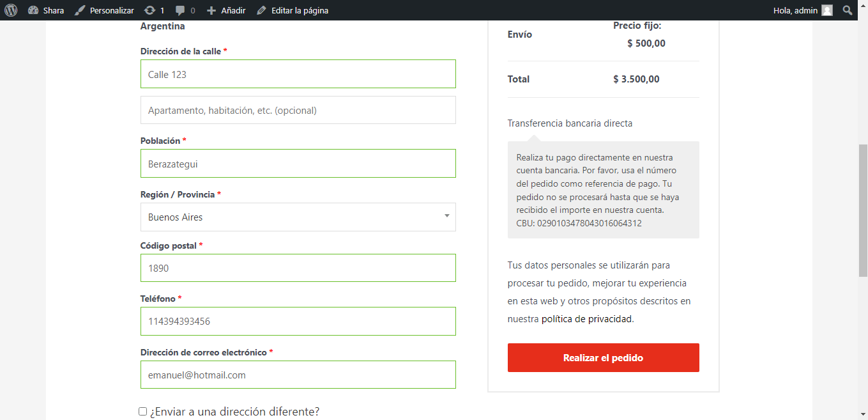Click the WordPress logo icon
868x420 pixels.
pyautogui.click(x=11, y=10)
